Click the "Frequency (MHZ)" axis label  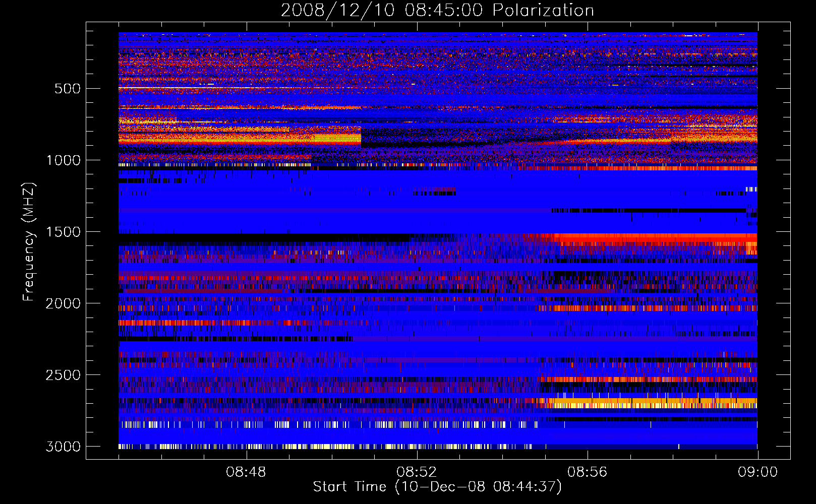coord(29,242)
